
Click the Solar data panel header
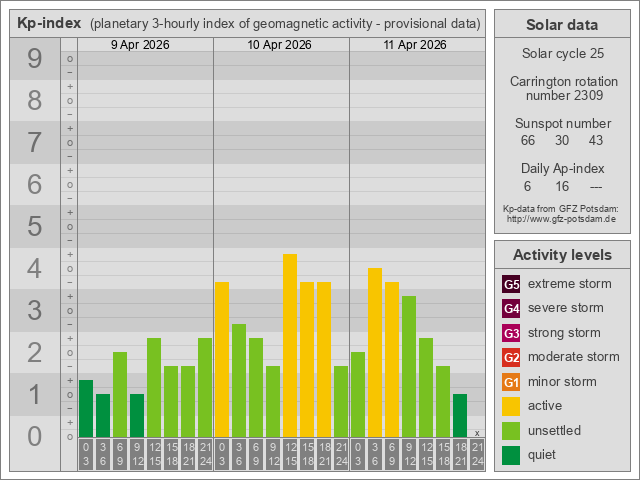[561, 25]
